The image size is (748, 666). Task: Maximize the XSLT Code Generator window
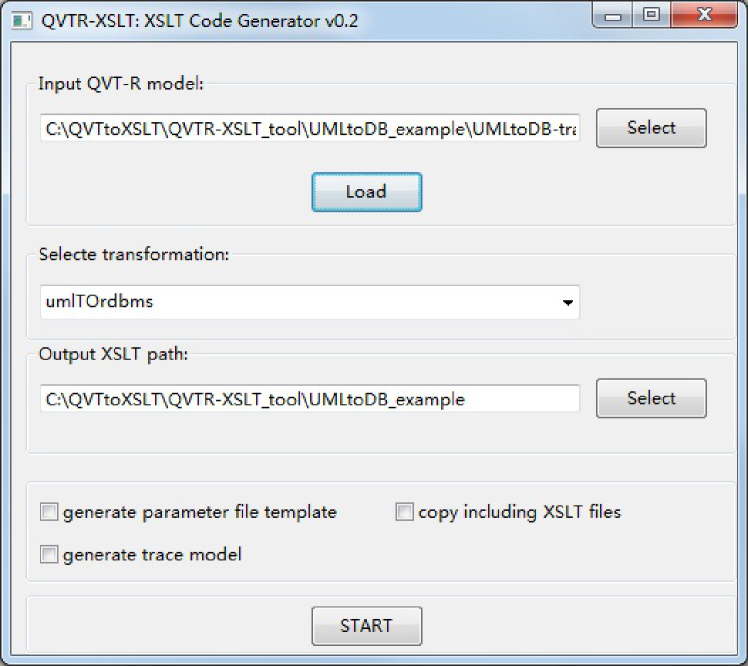(651, 17)
